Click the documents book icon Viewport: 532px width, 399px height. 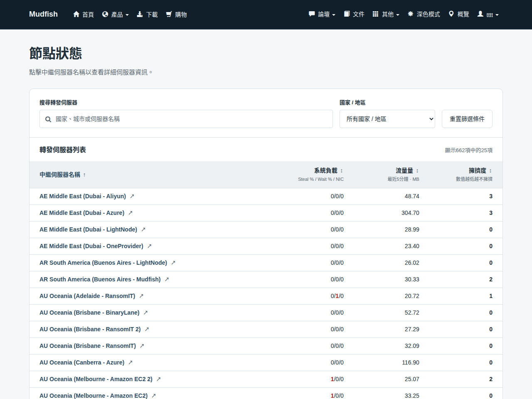(347, 14)
